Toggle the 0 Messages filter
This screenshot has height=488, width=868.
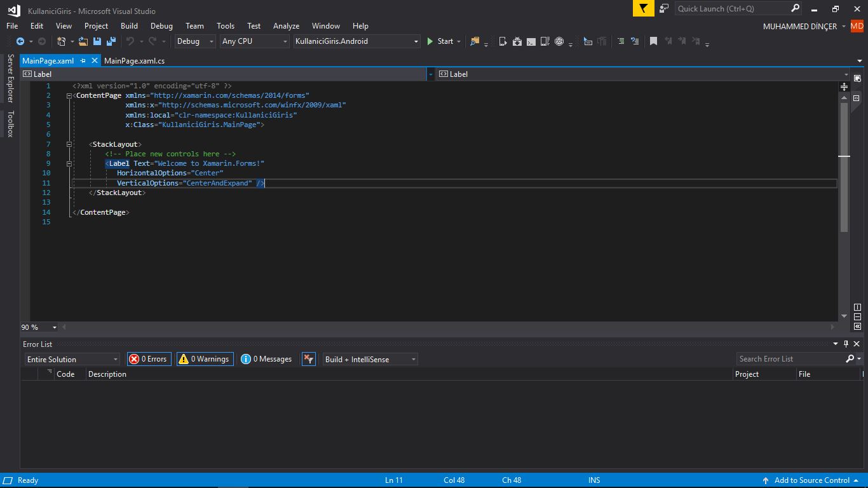point(267,359)
